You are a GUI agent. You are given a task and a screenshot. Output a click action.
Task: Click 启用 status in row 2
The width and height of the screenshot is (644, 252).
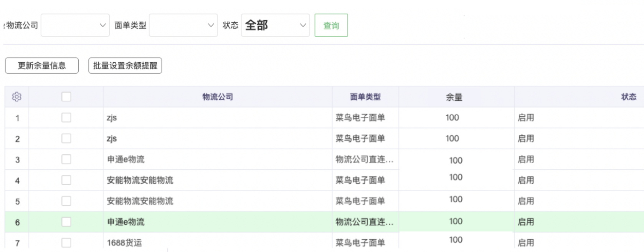pyautogui.click(x=526, y=138)
